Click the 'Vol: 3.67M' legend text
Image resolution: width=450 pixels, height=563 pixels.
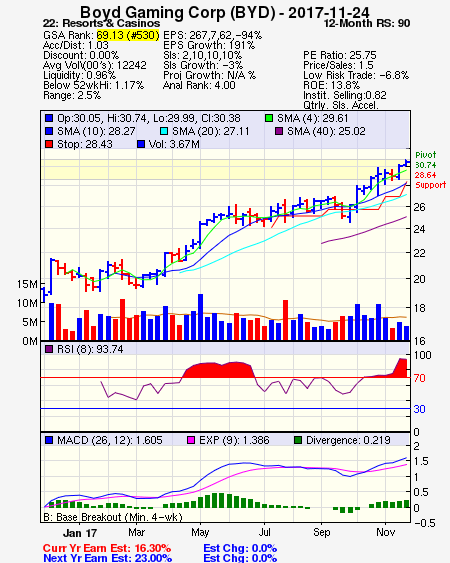click(x=174, y=144)
